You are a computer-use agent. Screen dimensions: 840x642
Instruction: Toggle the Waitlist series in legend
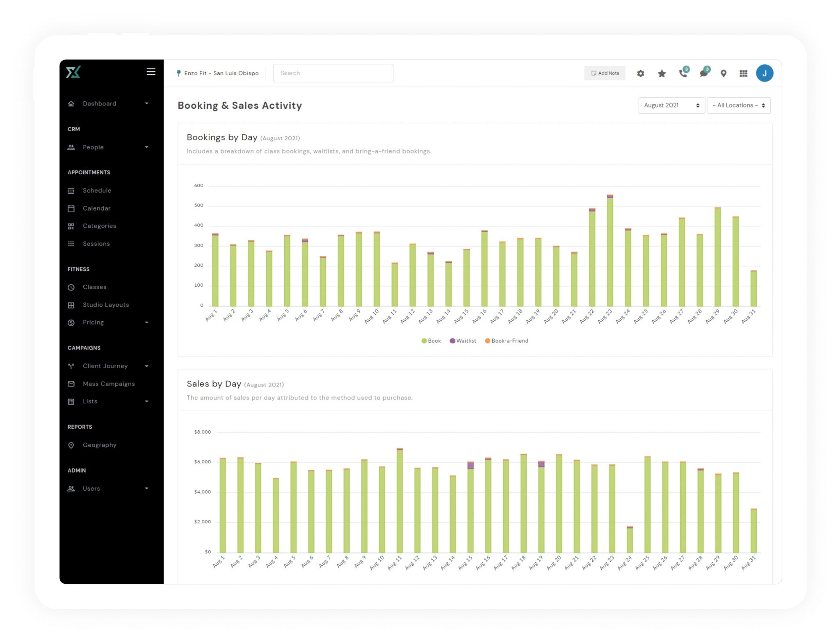pos(463,341)
